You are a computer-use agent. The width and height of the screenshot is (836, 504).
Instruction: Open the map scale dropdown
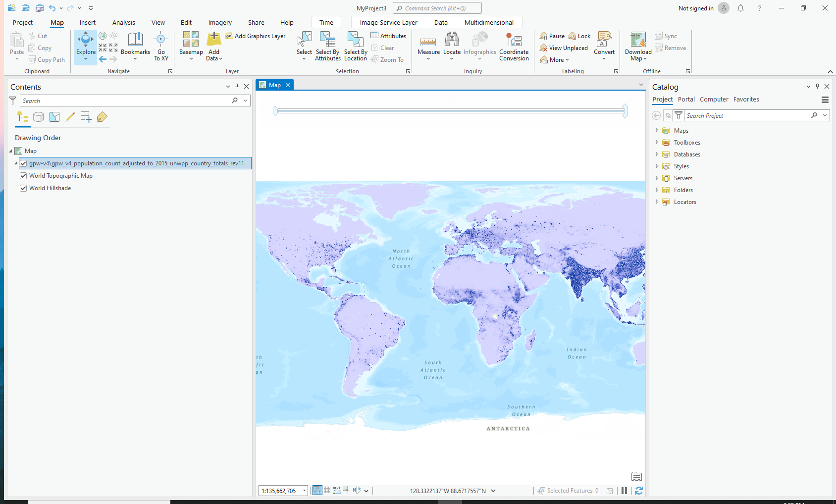pyautogui.click(x=304, y=491)
